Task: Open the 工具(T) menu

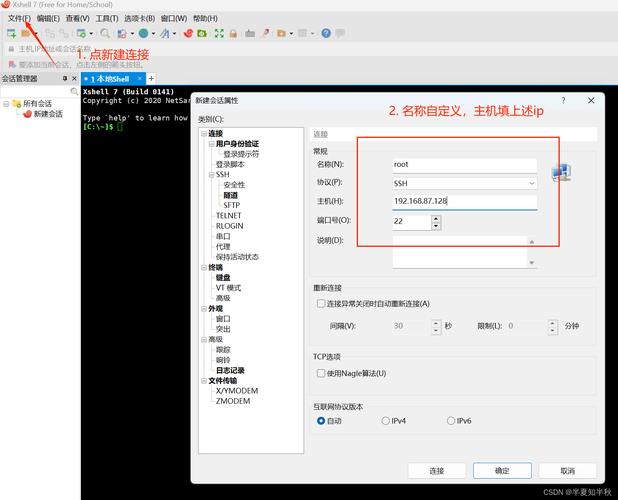Action: click(x=107, y=18)
